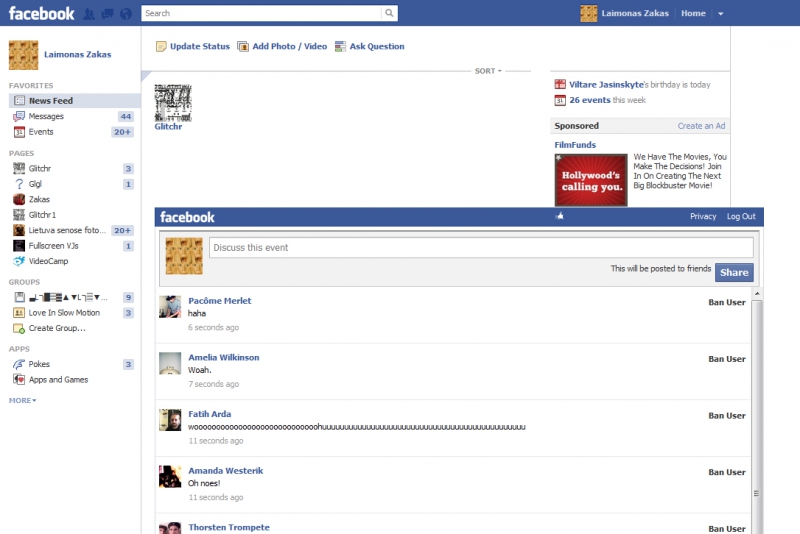Click the Messages 44 count badge
800x534 pixels.
tap(126, 116)
